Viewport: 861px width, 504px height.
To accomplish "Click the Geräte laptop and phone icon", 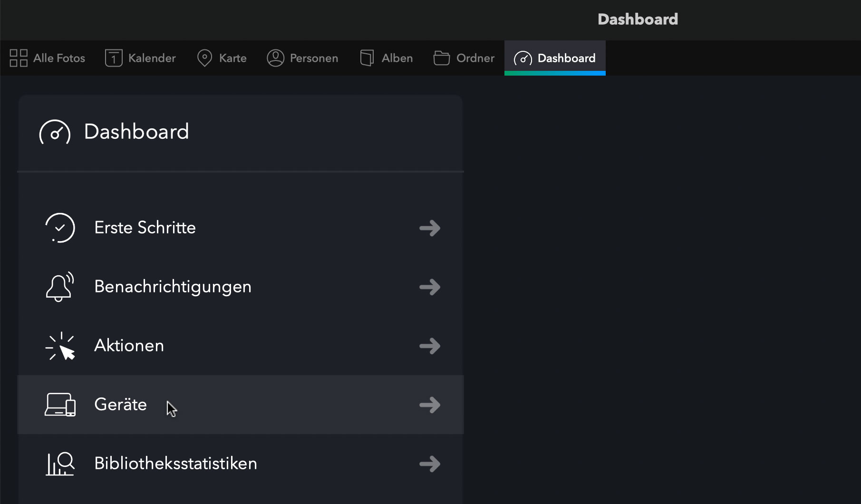I will pos(60,405).
